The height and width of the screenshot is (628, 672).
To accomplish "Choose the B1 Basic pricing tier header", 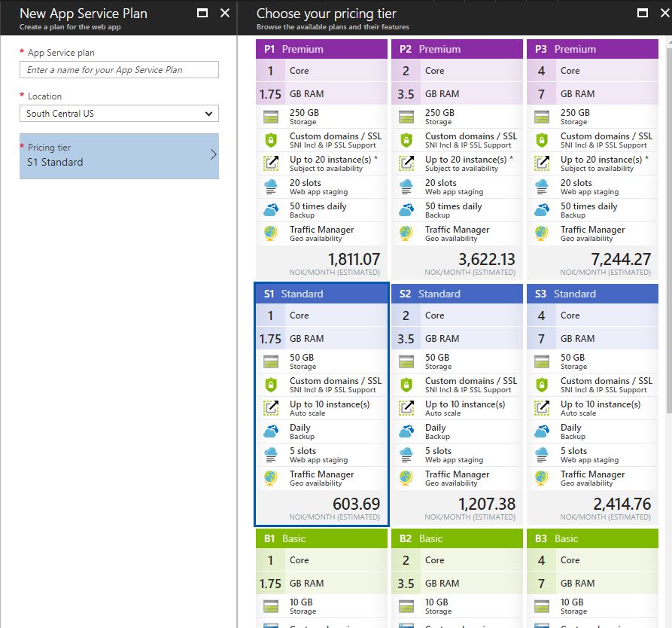I will [321, 538].
